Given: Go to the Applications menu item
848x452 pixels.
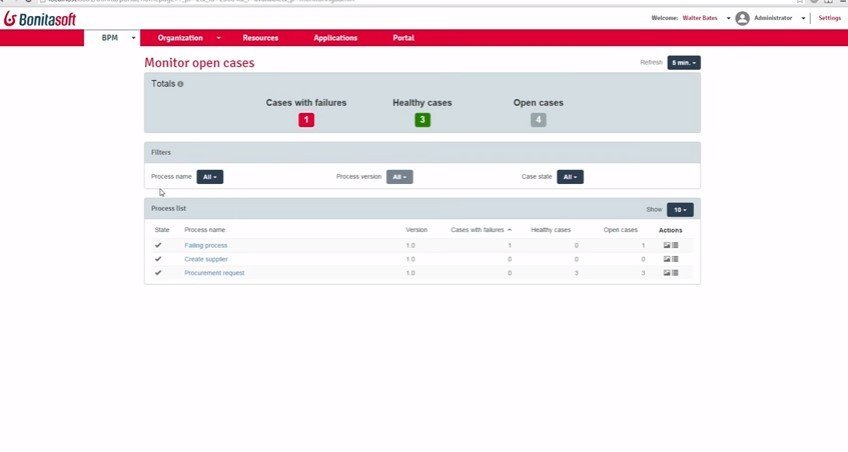Looking at the screenshot, I should [x=335, y=38].
